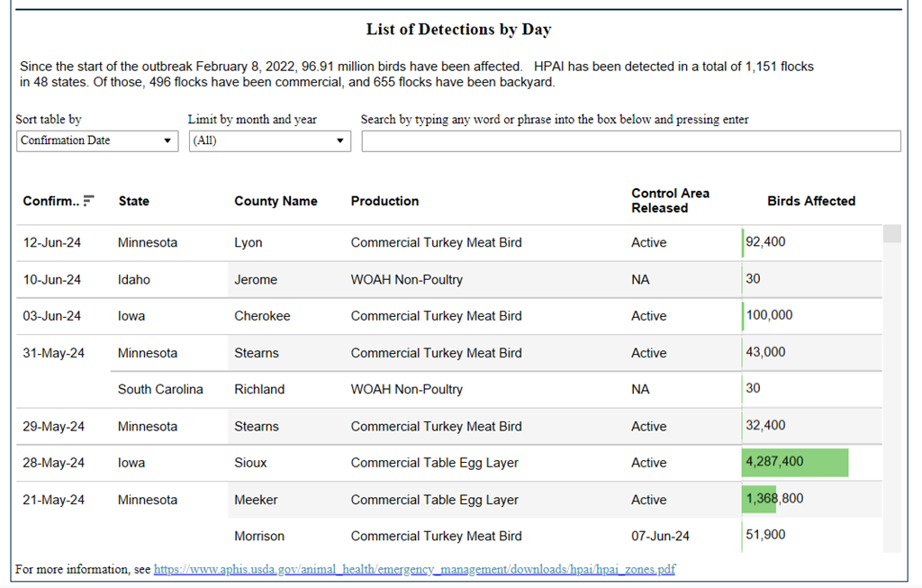Select the State column header
The height and width of the screenshot is (588, 922).
point(134,201)
